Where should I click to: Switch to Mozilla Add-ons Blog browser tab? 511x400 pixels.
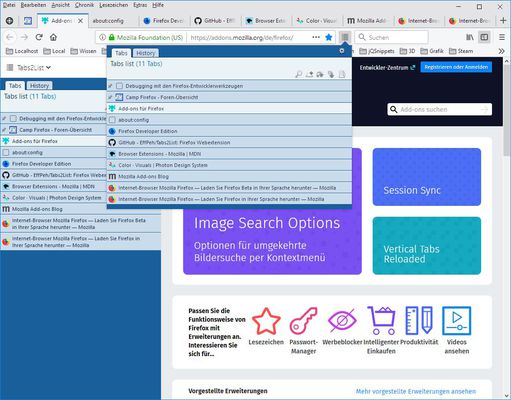pos(367,21)
